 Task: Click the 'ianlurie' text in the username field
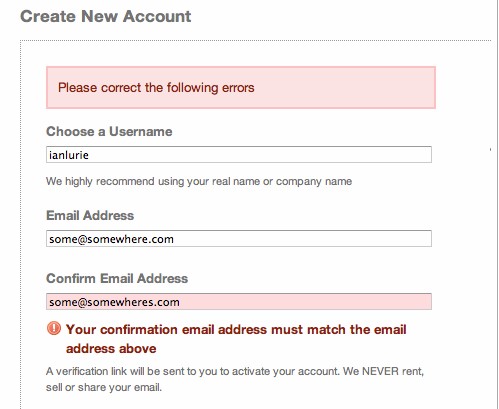coord(69,155)
